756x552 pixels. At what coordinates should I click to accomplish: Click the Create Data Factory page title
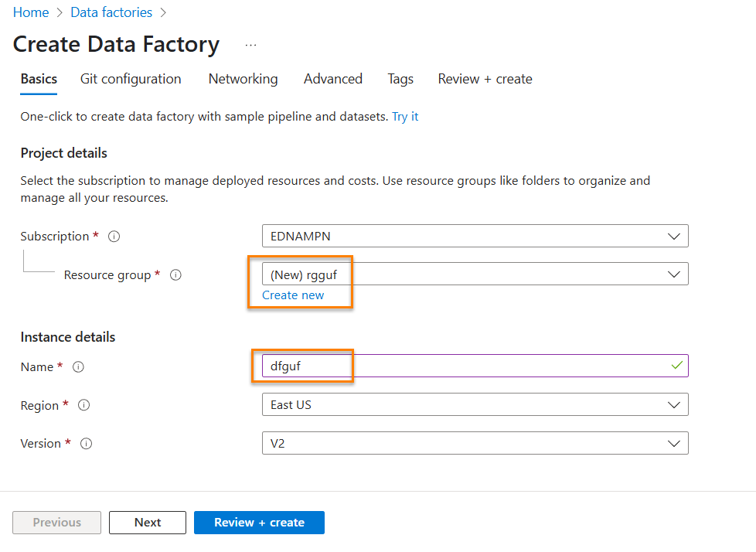click(x=116, y=44)
